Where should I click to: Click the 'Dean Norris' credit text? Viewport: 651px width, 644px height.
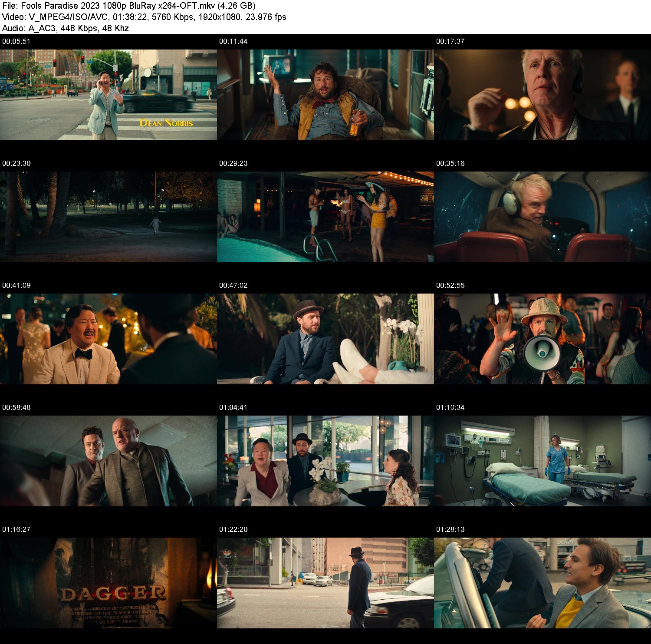166,123
